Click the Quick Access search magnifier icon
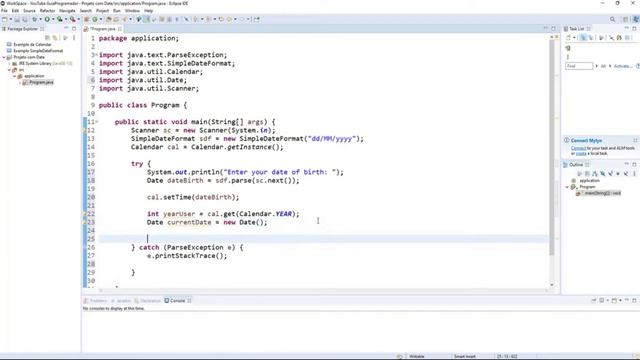Image resolution: width=640 pixels, height=360 pixels. click(612, 19)
